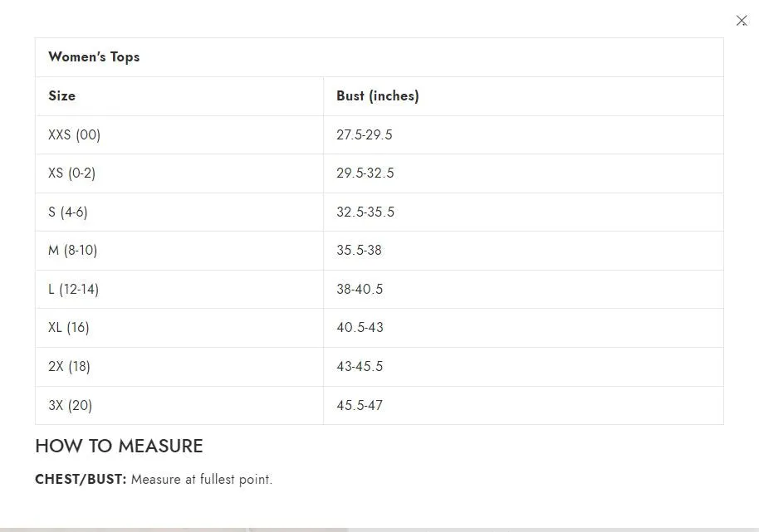The width and height of the screenshot is (759, 532).
Task: Click the Women's Tops table title
Action: click(94, 57)
